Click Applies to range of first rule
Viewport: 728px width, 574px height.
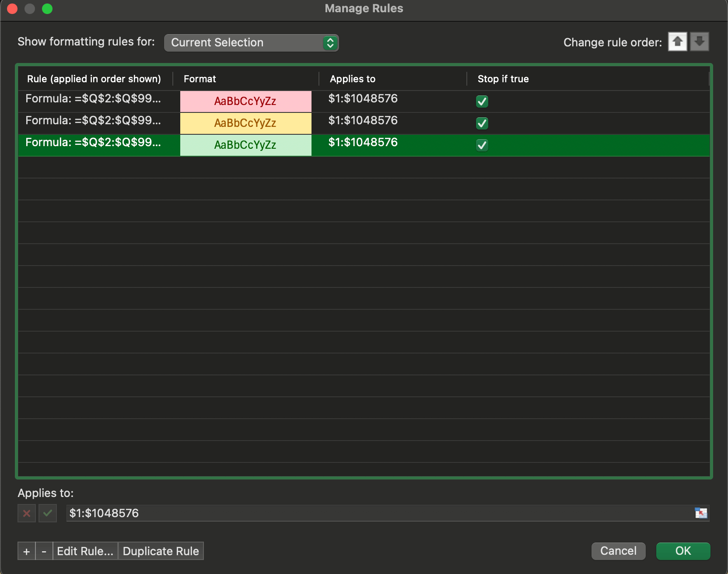pyautogui.click(x=363, y=99)
